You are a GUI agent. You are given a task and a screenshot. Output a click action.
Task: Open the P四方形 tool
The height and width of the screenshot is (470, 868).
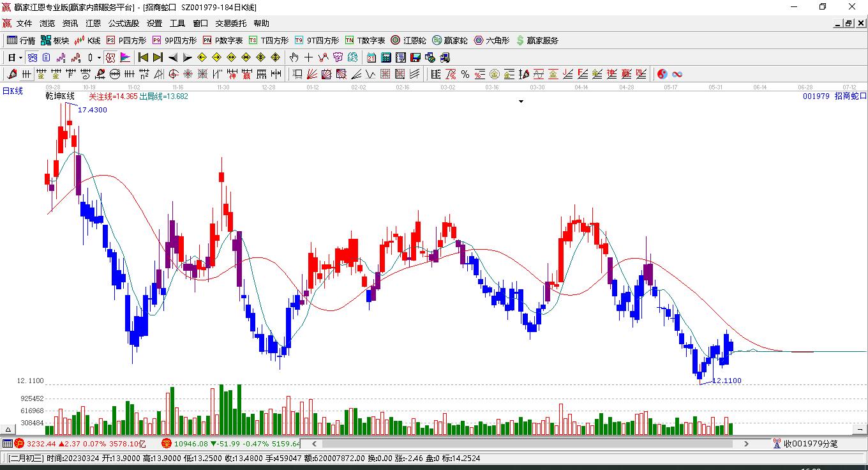(126, 40)
